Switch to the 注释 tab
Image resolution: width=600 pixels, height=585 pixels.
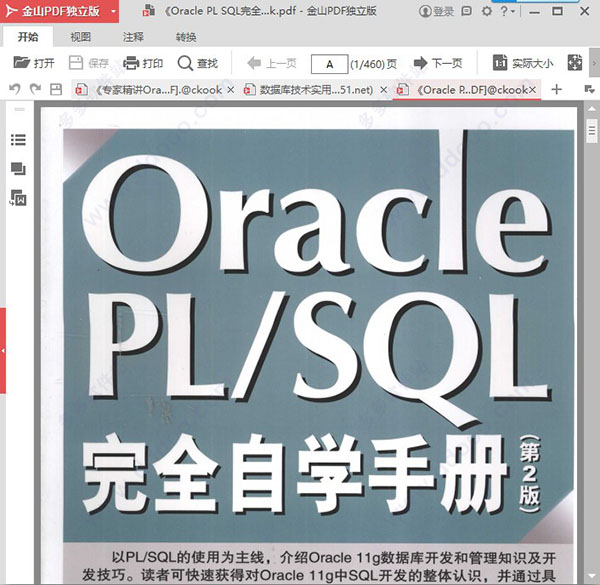click(133, 37)
